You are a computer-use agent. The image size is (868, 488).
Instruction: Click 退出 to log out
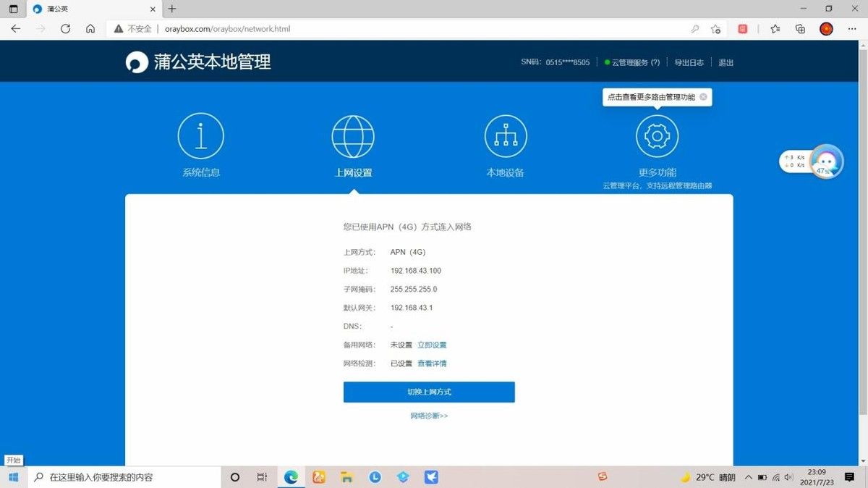point(726,63)
